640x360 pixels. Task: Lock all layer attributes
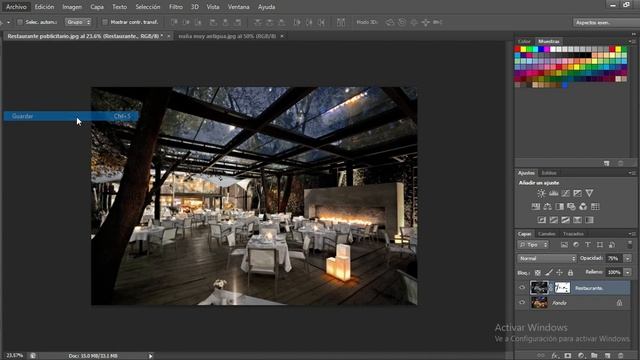[570, 272]
